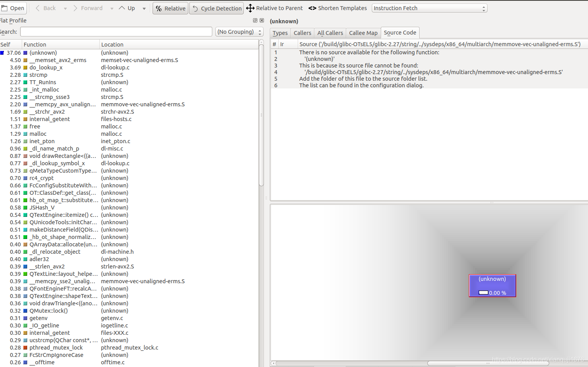Screen dimensions: 588x367
Task: Select the free function row
Action: coord(129,126)
